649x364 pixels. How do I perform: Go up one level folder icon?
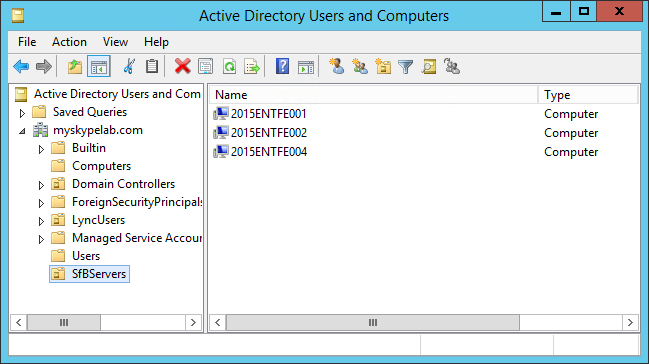75,66
